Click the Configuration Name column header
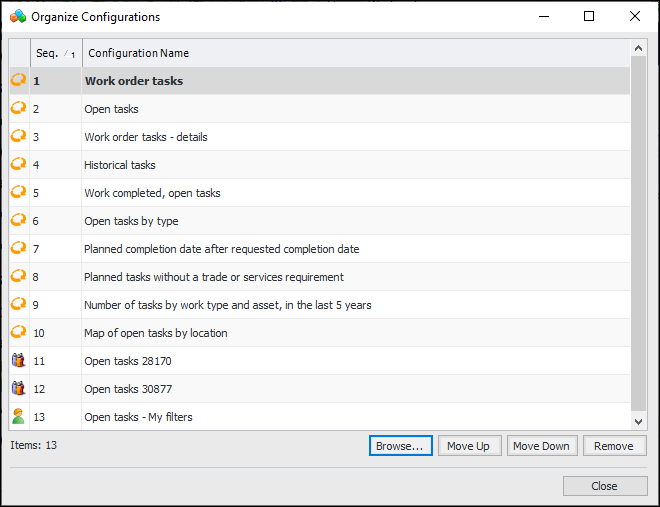The image size is (660, 507). 137,53
